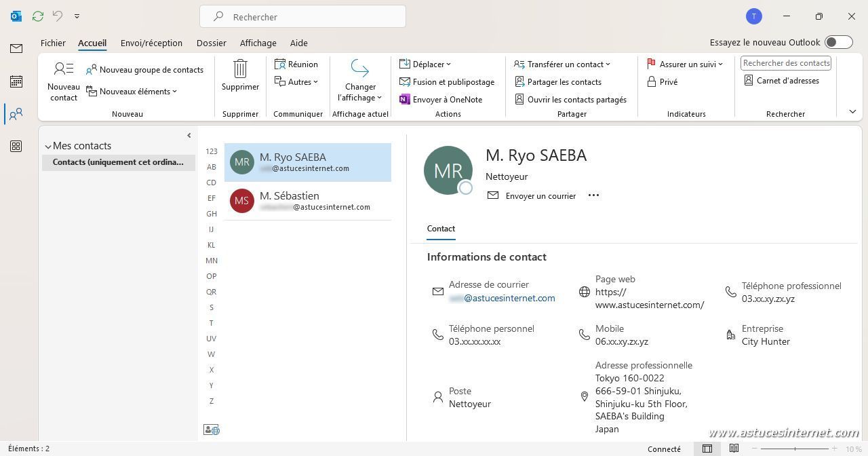Open the Fichier menu
Screen dimensions: 868x456
(53, 43)
